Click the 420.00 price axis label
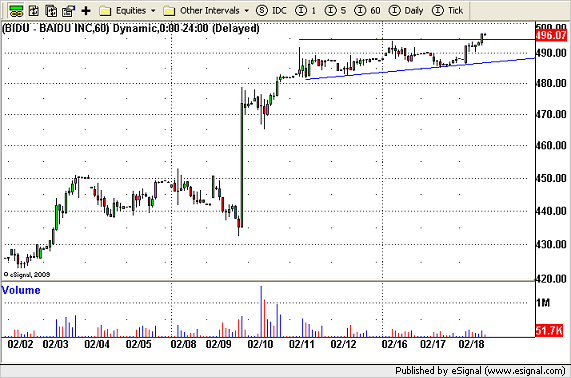Viewport: 571px width, 378px height. (551, 279)
